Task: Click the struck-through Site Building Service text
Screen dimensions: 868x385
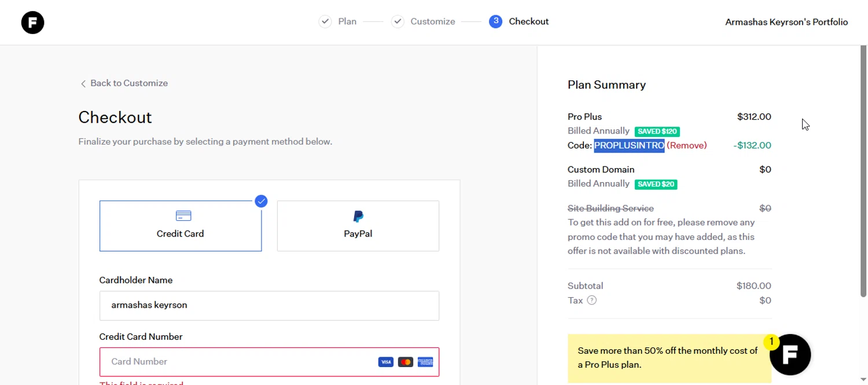Action: tap(610, 208)
